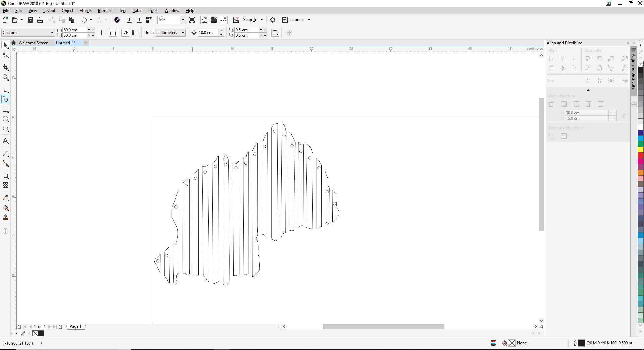Select the Drop Shadow tool
This screenshot has height=350, width=644.
5,175
